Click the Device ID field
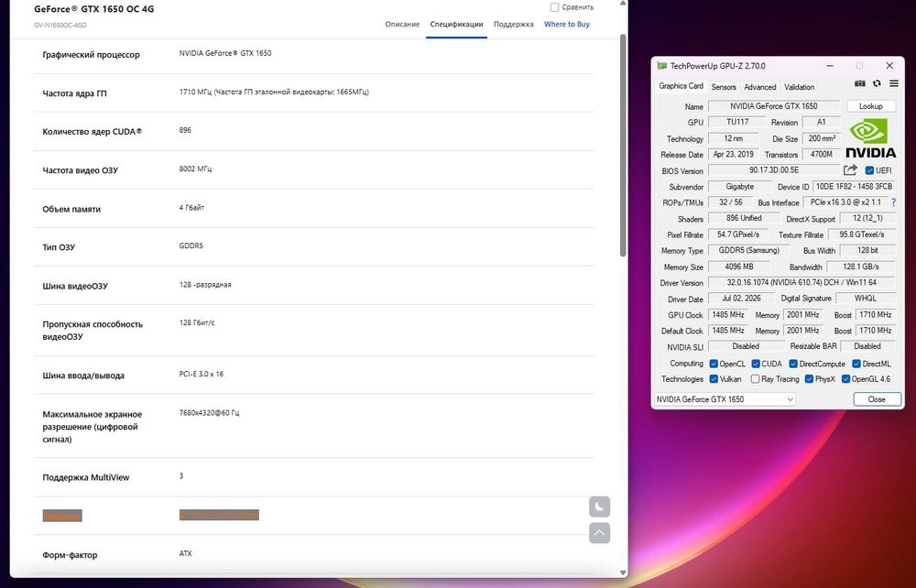This screenshot has width=916, height=588. [x=854, y=187]
